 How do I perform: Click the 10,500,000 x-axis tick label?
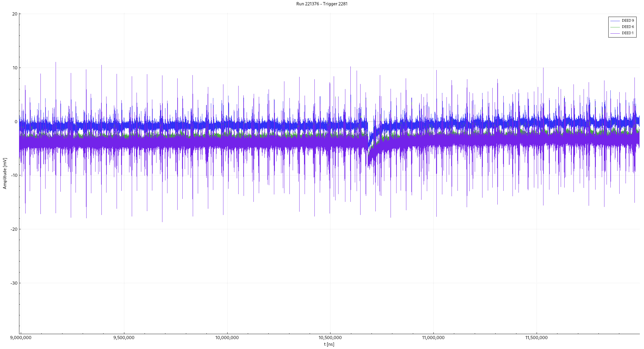(x=330, y=338)
